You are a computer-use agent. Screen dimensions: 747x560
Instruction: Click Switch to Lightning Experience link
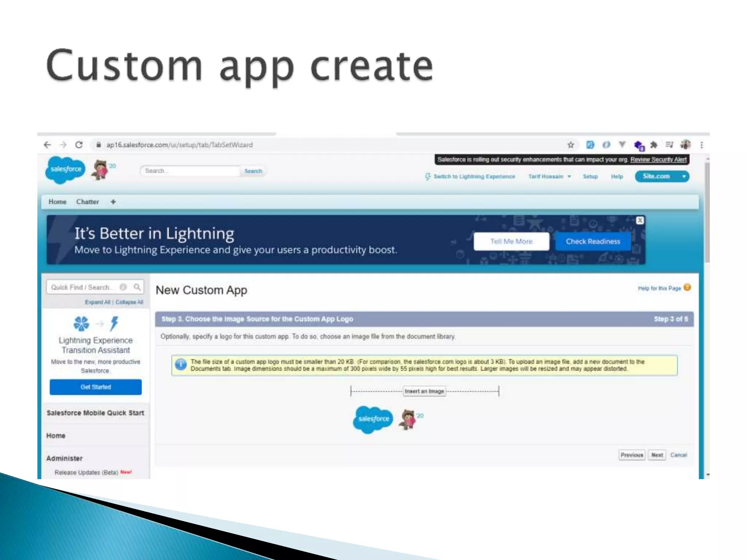coord(474,176)
